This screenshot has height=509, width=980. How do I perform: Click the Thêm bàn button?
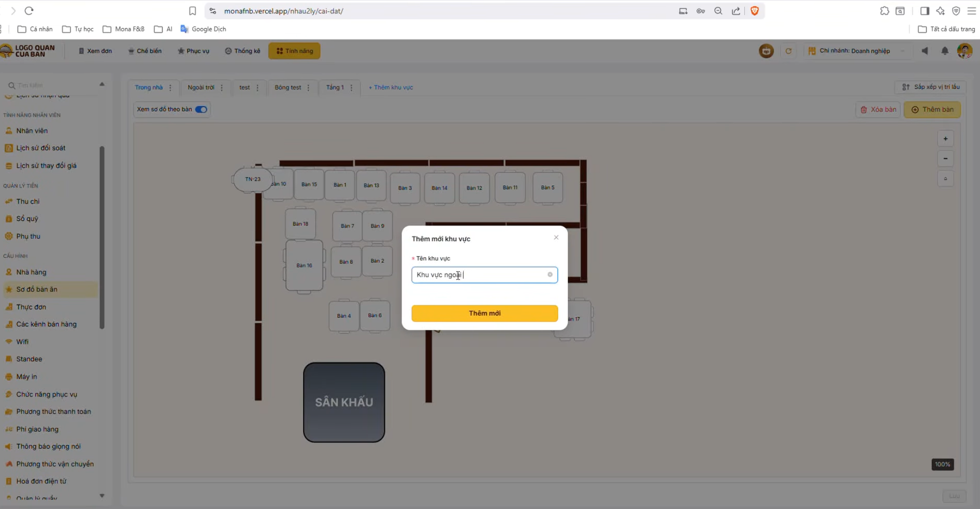(x=932, y=109)
